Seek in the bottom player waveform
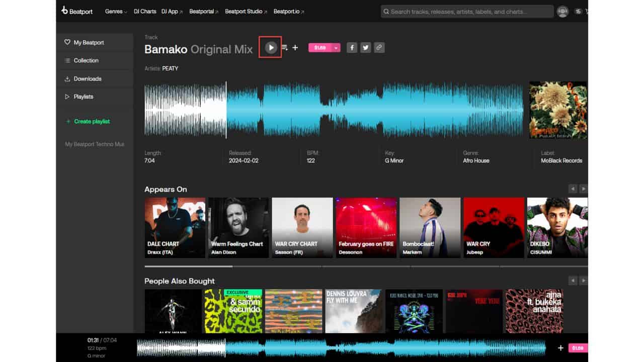644x362 pixels. (342, 347)
